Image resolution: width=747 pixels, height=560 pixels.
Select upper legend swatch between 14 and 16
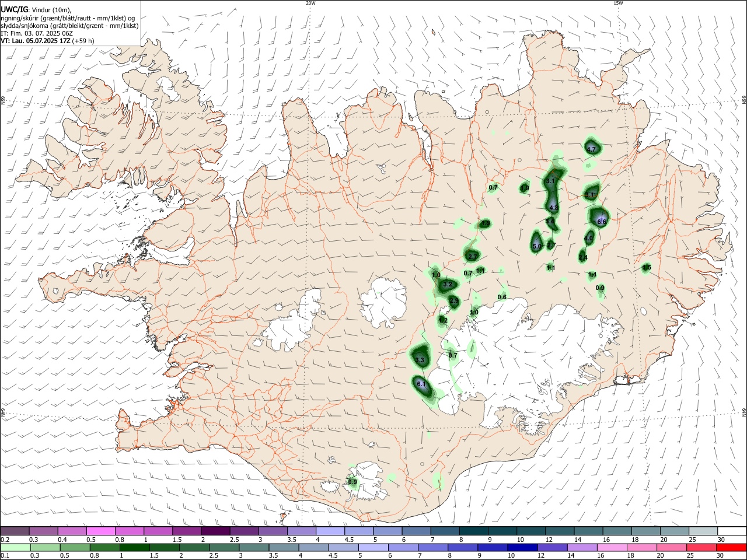tap(589, 531)
